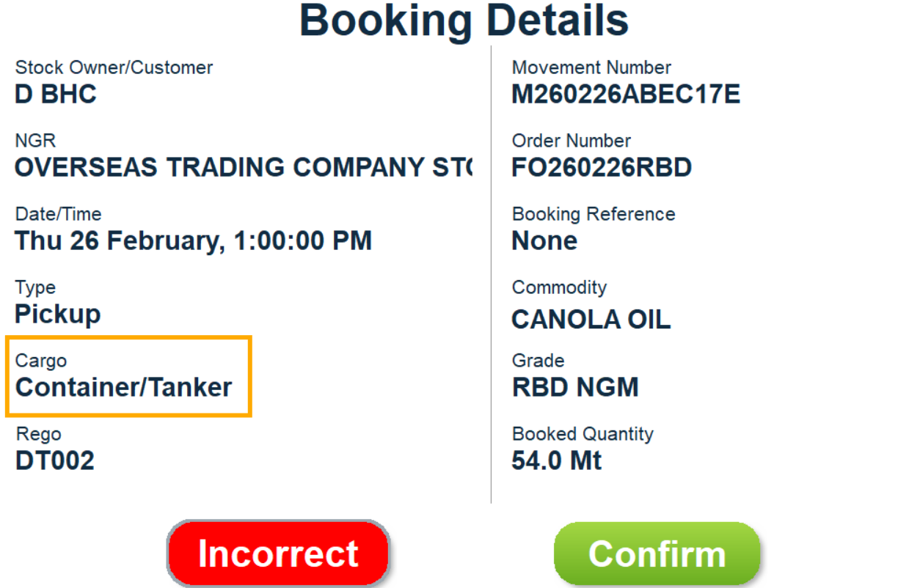Click the Movement Number label

(591, 67)
